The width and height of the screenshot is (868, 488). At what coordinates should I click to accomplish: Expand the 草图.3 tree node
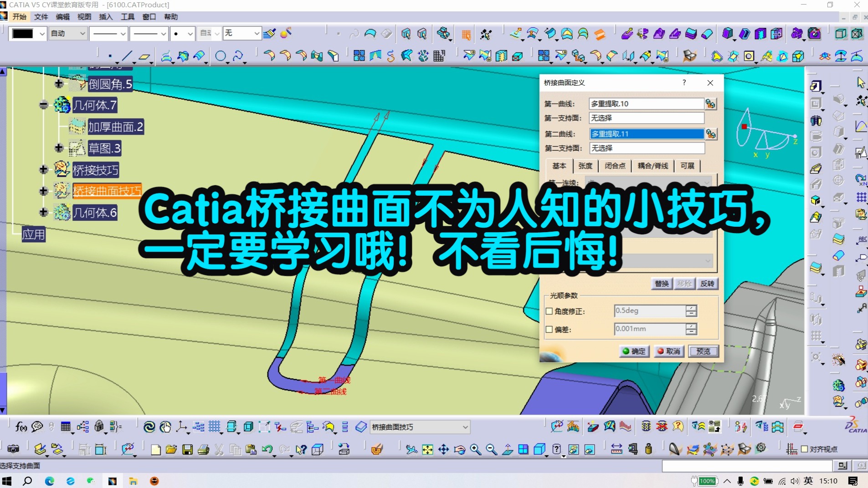pos(59,148)
